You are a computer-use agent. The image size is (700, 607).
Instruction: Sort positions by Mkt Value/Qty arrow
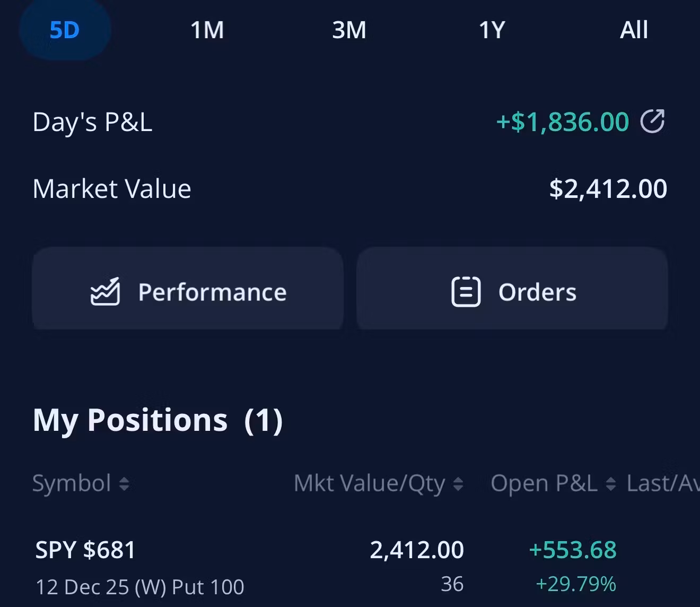pos(458,484)
